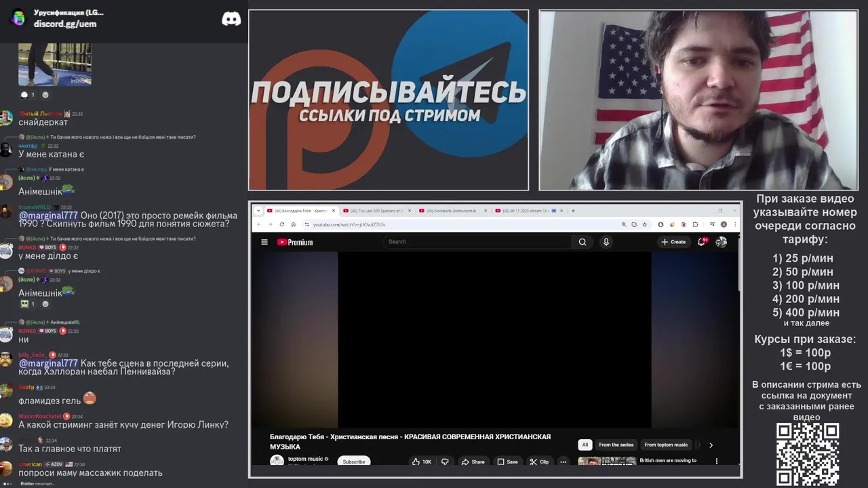Select the Благодарю Тебя browser tab
Viewport: 868px width, 488px height.
[x=300, y=211]
